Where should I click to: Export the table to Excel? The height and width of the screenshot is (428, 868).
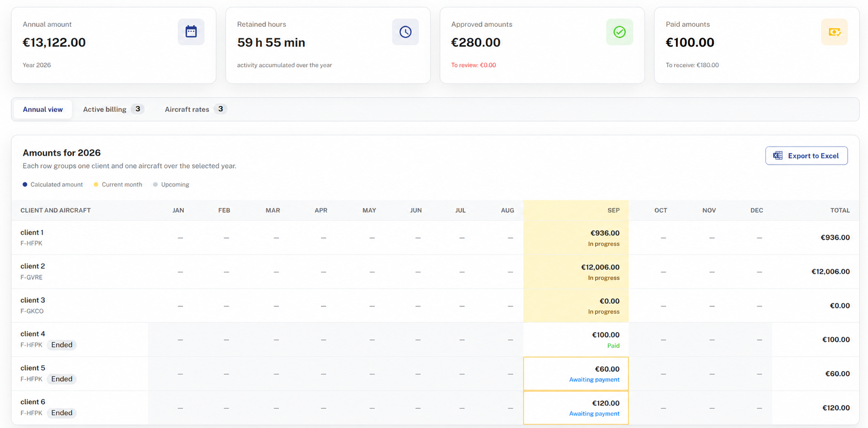(x=806, y=155)
